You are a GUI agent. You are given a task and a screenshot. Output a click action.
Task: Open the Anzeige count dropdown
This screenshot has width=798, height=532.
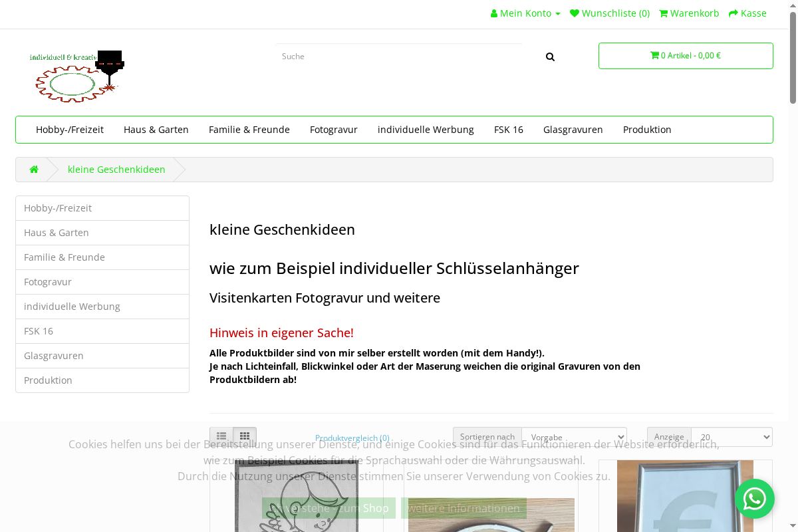pos(731,437)
